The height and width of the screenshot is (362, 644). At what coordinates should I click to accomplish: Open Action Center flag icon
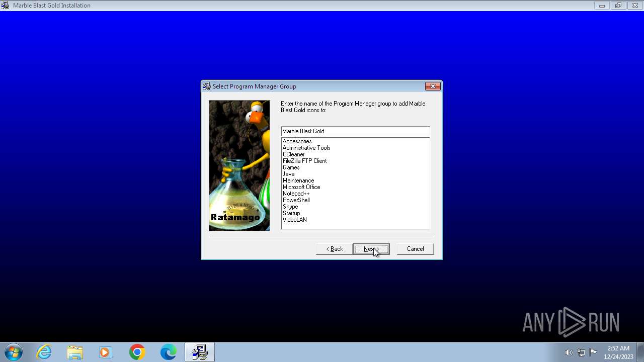tap(593, 352)
